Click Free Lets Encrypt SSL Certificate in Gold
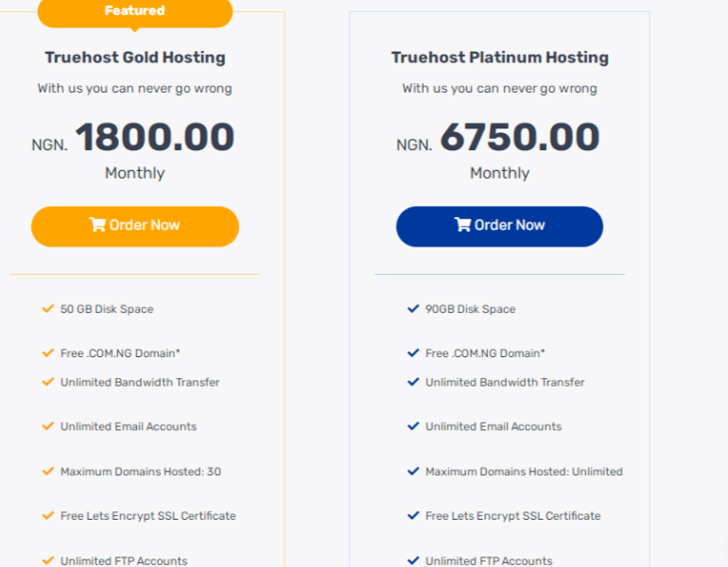The width and height of the screenshot is (728, 567). (x=148, y=516)
